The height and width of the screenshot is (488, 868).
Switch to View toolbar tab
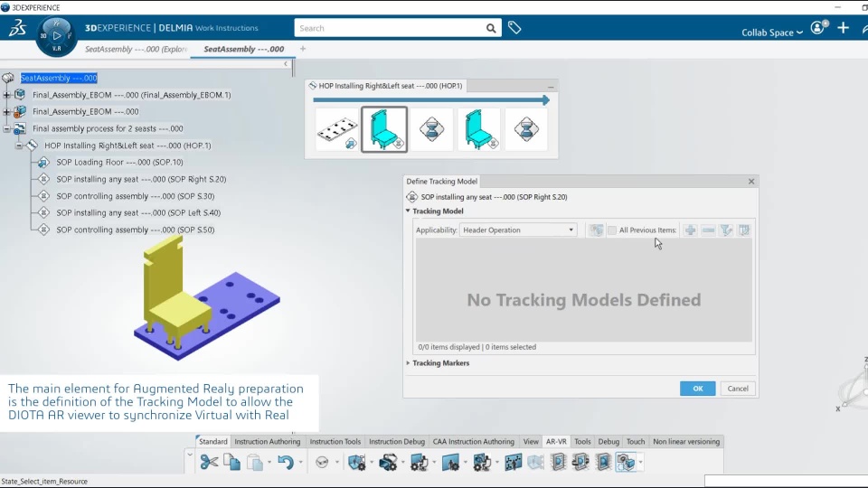(x=531, y=442)
